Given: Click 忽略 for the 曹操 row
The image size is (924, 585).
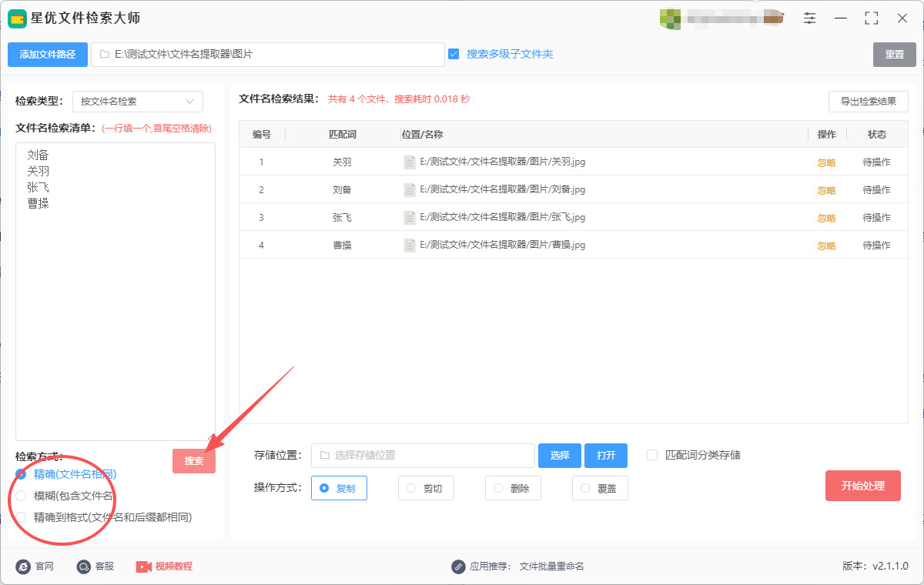Looking at the screenshot, I should pos(826,246).
